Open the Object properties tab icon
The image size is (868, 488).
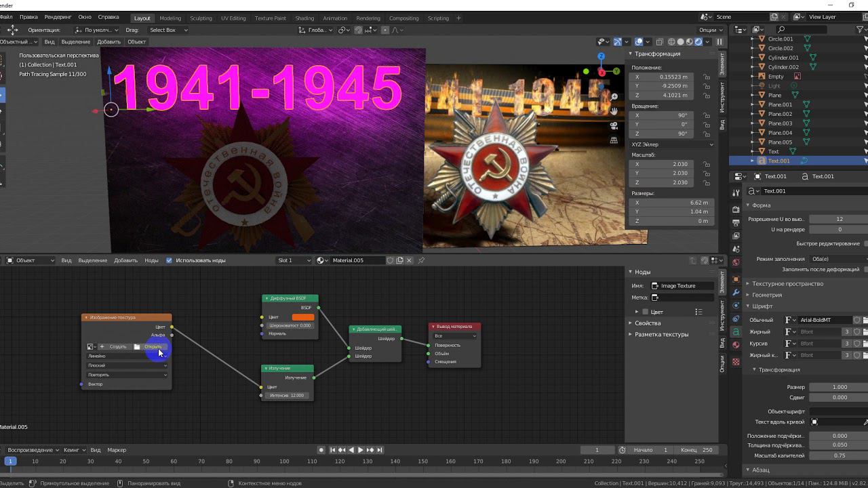736,279
